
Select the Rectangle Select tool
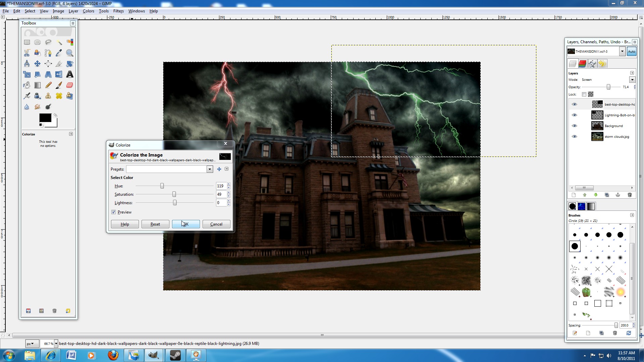tap(27, 42)
